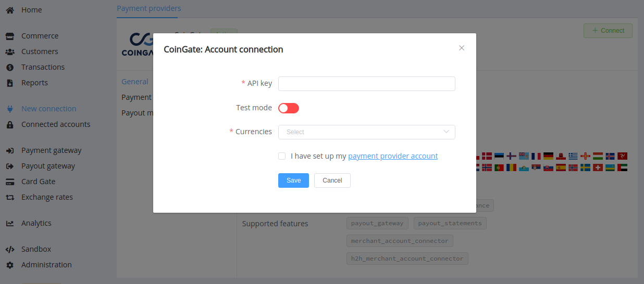Click the 'Supported features' label
Image resolution: width=644 pixels, height=284 pixels.
(x=275, y=224)
